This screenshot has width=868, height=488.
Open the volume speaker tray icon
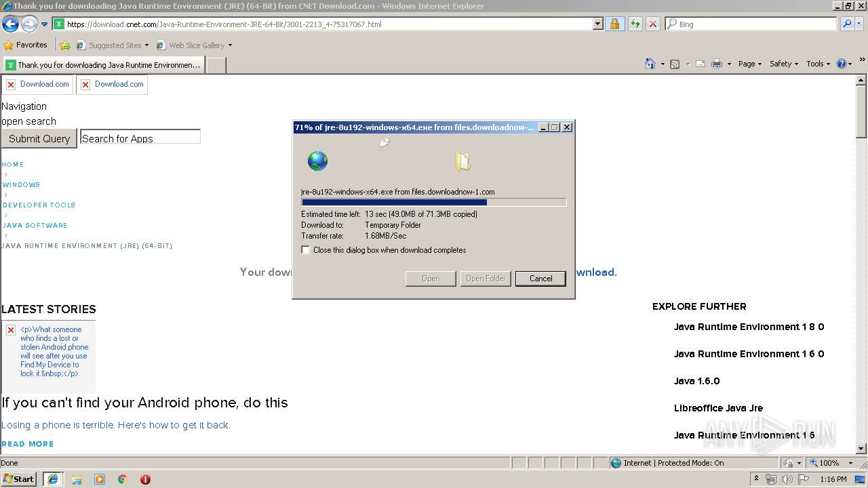pos(787,479)
